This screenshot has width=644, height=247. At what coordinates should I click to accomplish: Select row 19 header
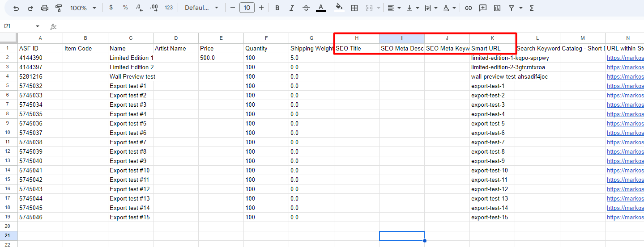[x=7, y=217]
